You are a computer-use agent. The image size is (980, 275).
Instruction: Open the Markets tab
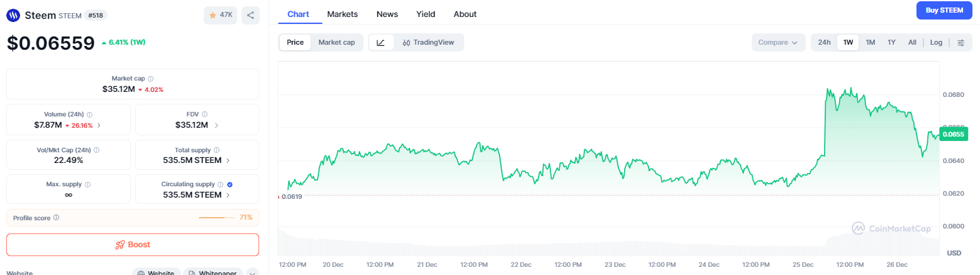[343, 14]
